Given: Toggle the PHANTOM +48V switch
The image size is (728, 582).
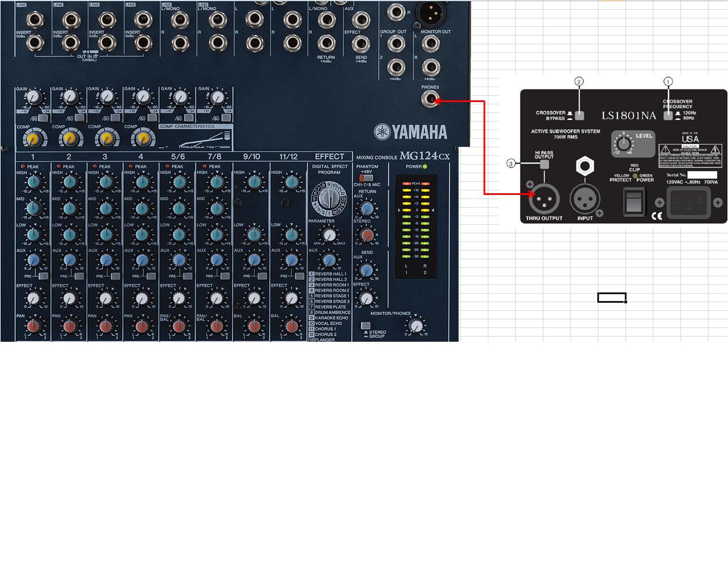Looking at the screenshot, I should point(365,178).
